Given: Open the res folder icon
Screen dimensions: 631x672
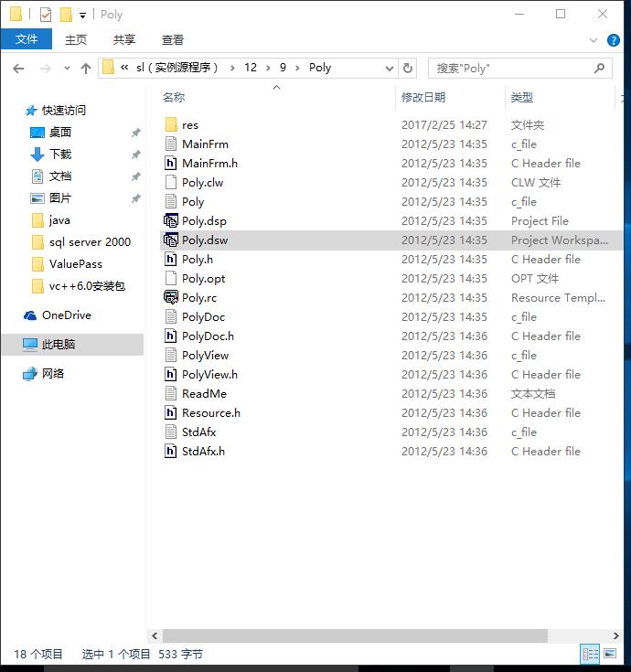Looking at the screenshot, I should pos(171,124).
